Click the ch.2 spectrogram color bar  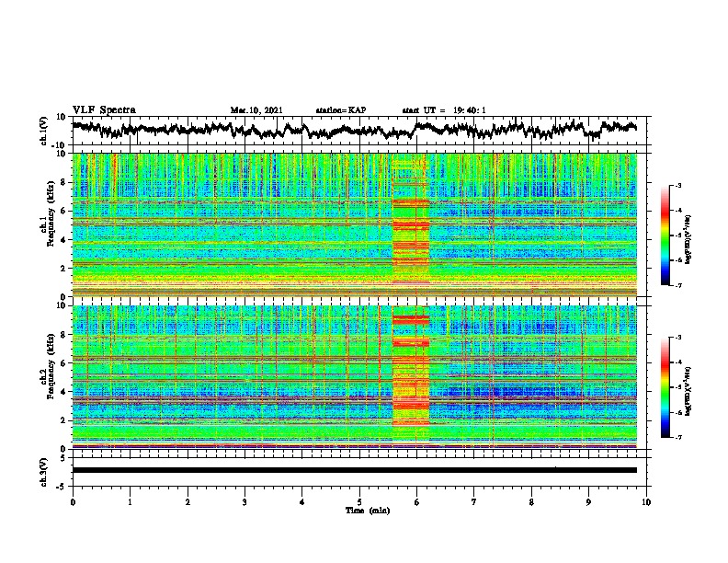(665, 387)
